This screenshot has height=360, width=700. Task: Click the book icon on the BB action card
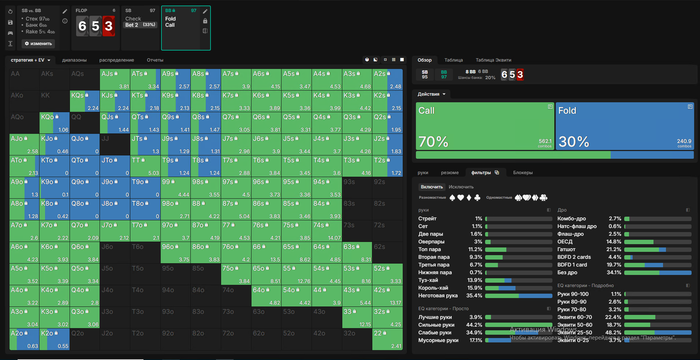(205, 31)
